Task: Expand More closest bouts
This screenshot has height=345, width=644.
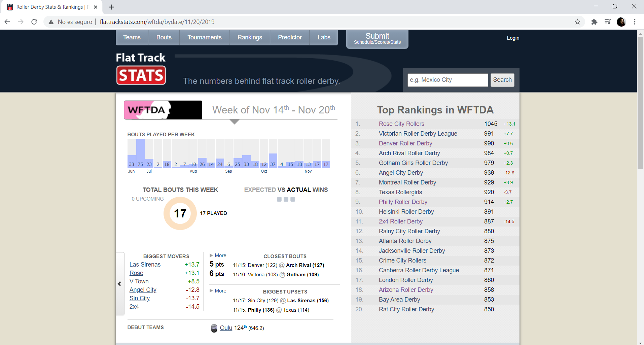Action: (218, 255)
